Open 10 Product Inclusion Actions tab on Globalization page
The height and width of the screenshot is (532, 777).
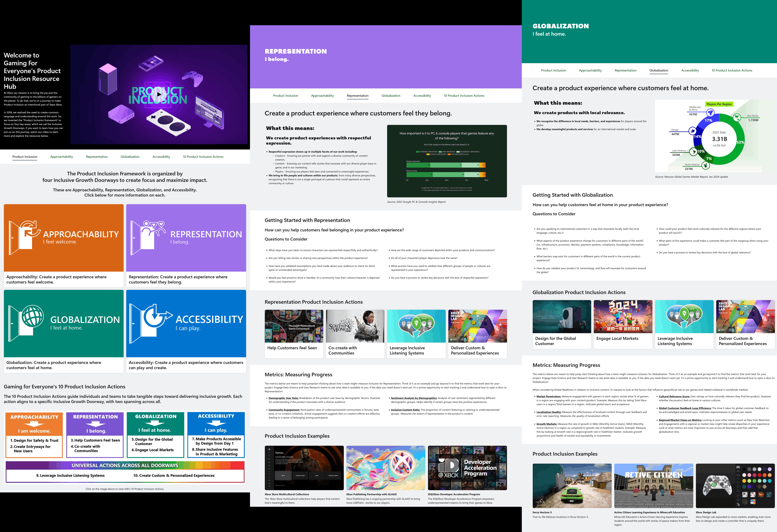pos(732,71)
